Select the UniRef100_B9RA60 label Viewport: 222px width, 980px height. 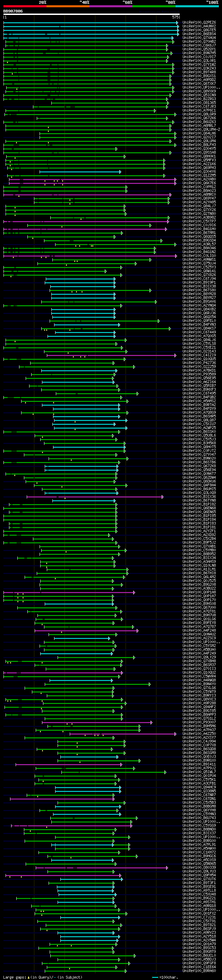pos(199,971)
